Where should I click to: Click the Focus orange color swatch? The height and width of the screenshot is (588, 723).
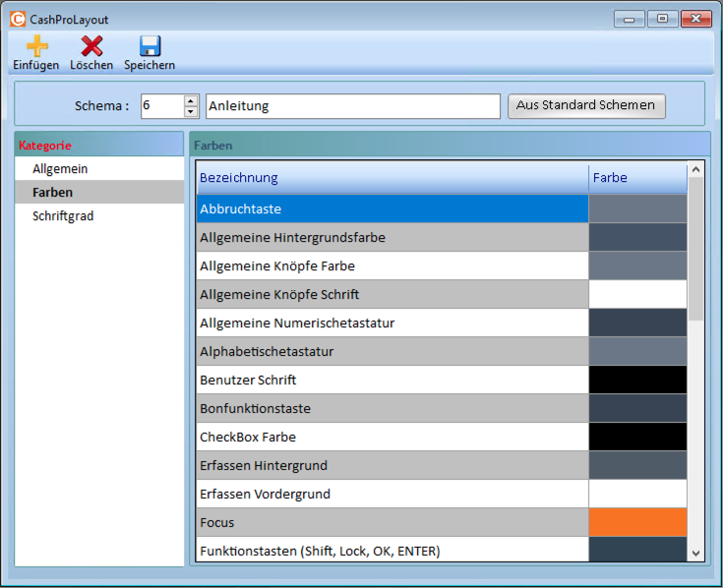coord(637,522)
